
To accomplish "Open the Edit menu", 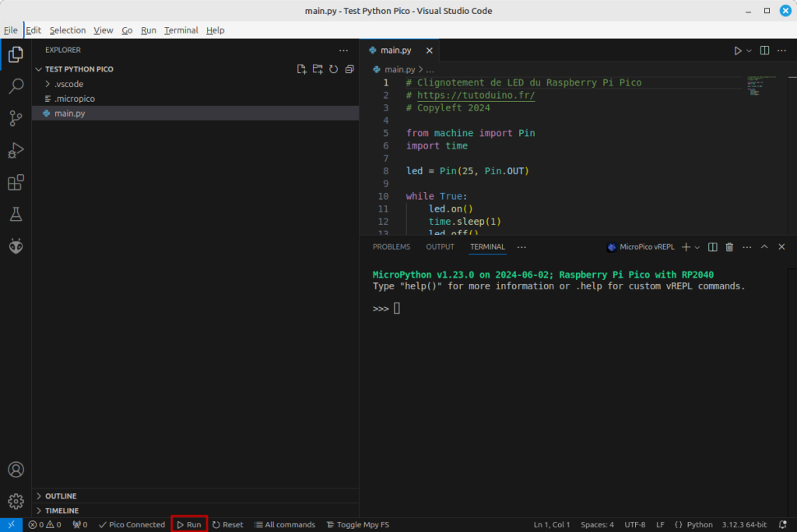I will click(33, 30).
